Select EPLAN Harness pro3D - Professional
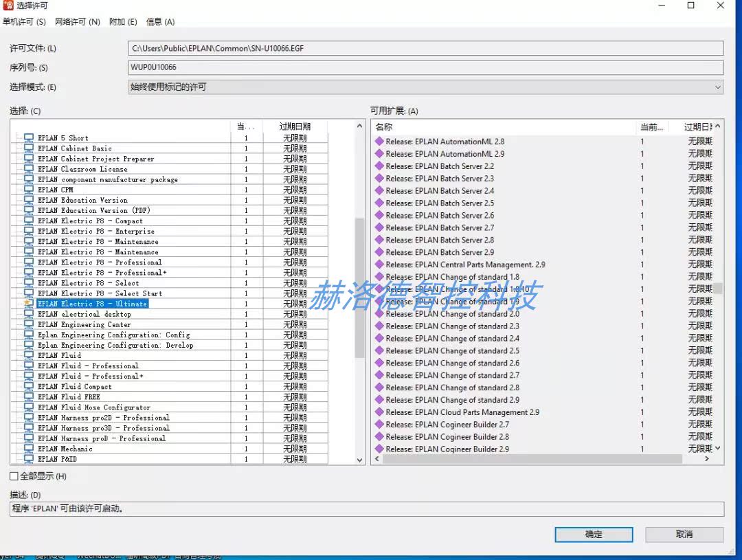The height and width of the screenshot is (560, 742). [103, 428]
